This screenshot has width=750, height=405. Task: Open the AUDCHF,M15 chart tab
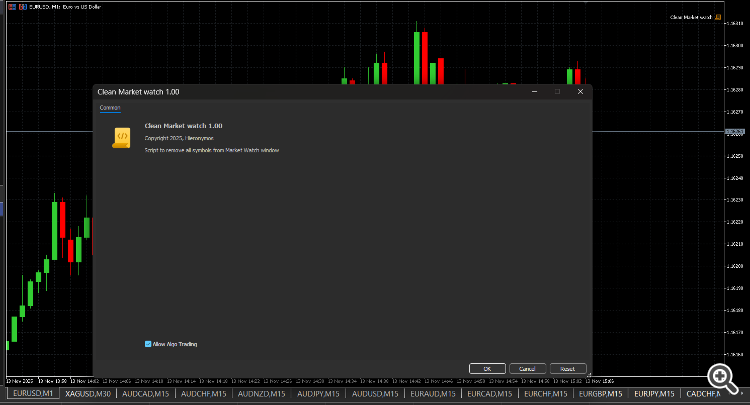point(203,394)
